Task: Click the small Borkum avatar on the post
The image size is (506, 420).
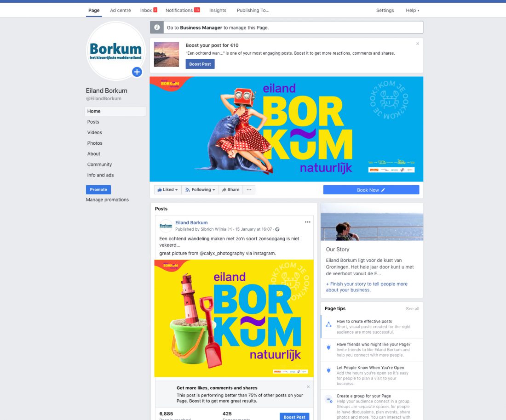Action: [166, 226]
